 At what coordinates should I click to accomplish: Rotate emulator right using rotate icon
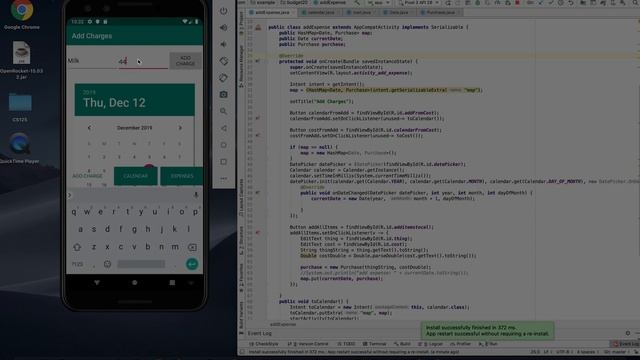tap(223, 78)
